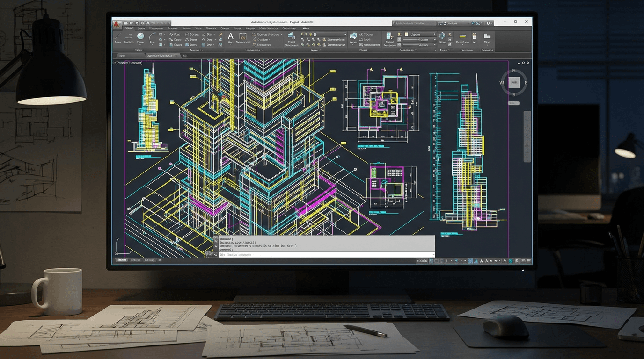Image resolution: width=644 pixels, height=359 pixels.
Task: Switch to the Model layout tab at bottom left
Action: point(122,260)
